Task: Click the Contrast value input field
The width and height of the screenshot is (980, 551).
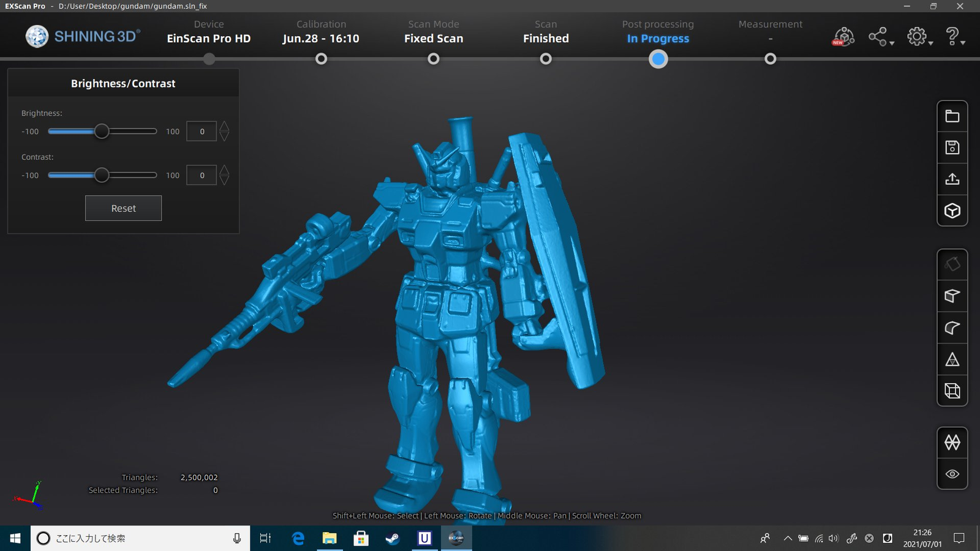Action: pyautogui.click(x=202, y=176)
